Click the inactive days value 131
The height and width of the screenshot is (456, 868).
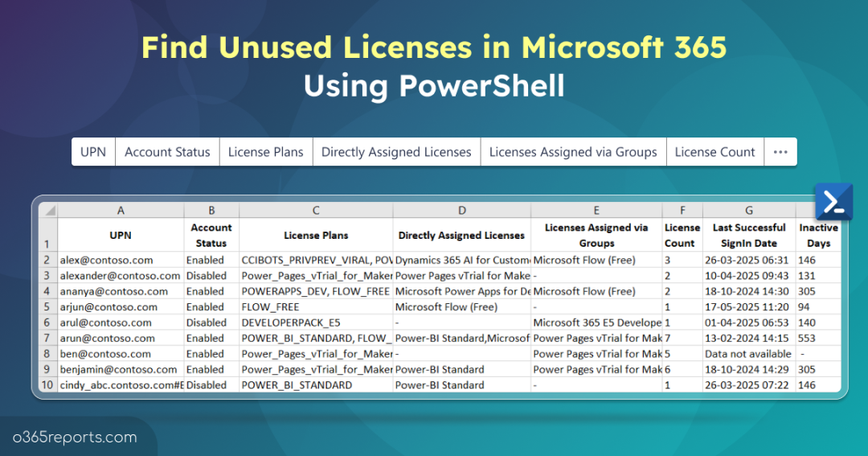coord(818,275)
